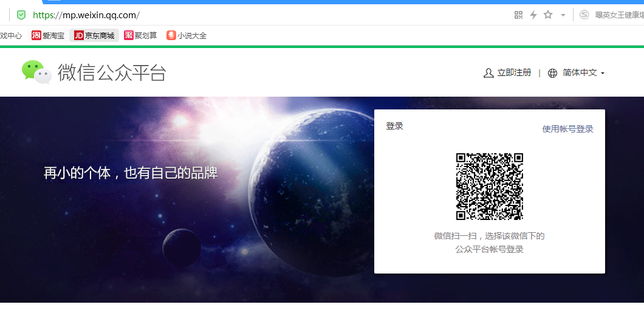Open the 爱淘宝 bookmark
The height and width of the screenshot is (310, 644).
click(48, 35)
